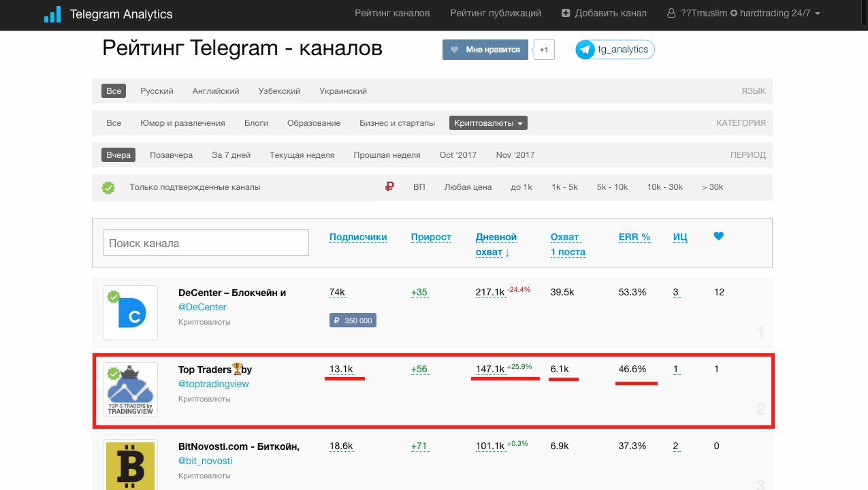Select the Вчера period tab

point(118,154)
